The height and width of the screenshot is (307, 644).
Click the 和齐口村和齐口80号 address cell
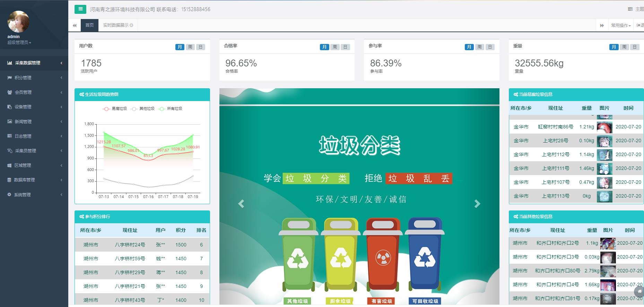coord(558,271)
